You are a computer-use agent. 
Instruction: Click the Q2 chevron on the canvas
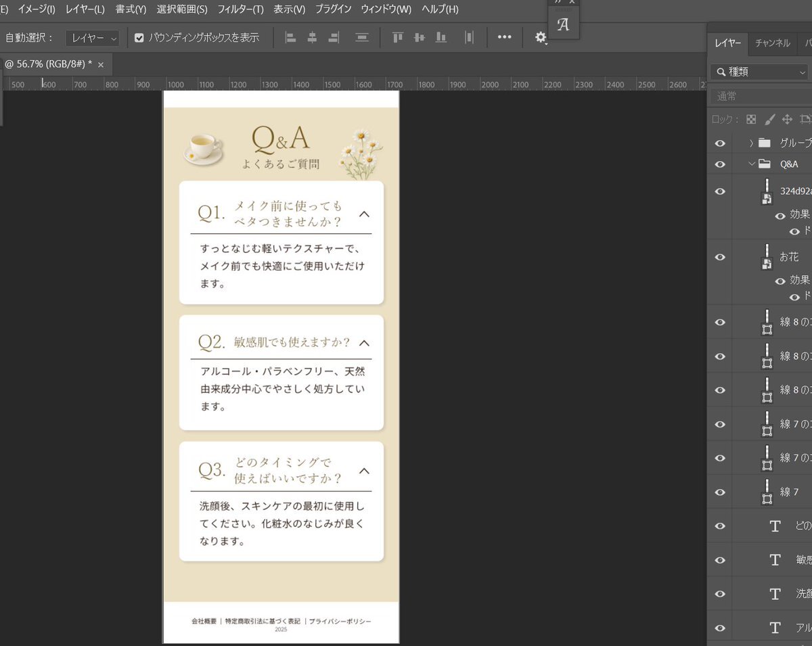(364, 342)
